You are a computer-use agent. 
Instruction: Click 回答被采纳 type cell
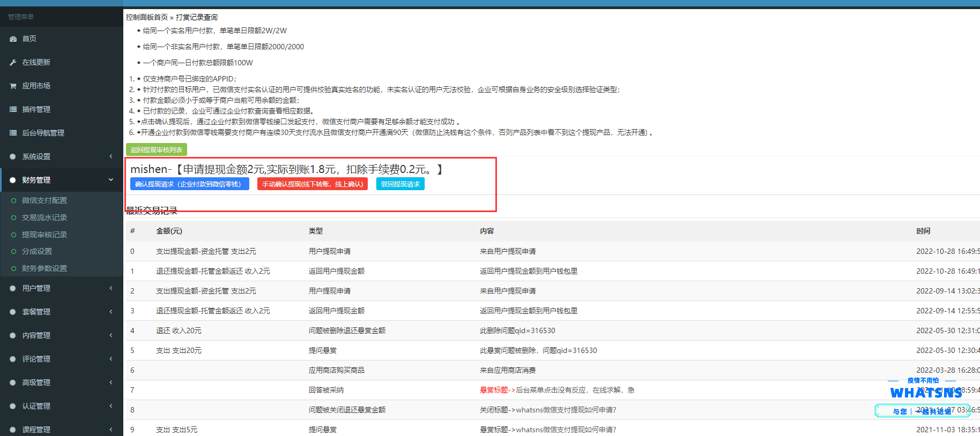pos(326,390)
